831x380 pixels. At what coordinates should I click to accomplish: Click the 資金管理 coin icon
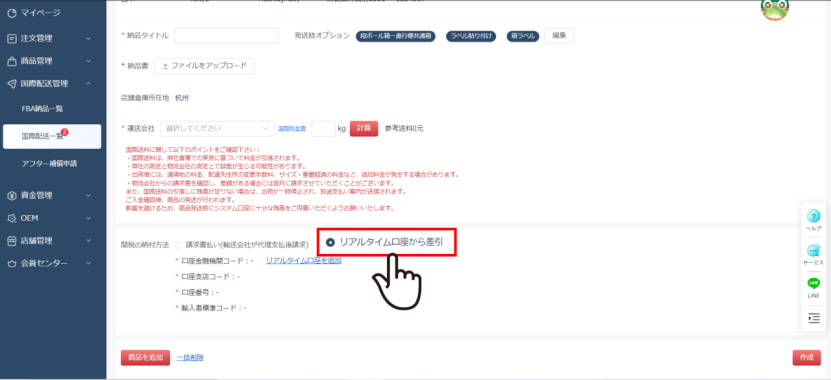(12, 196)
